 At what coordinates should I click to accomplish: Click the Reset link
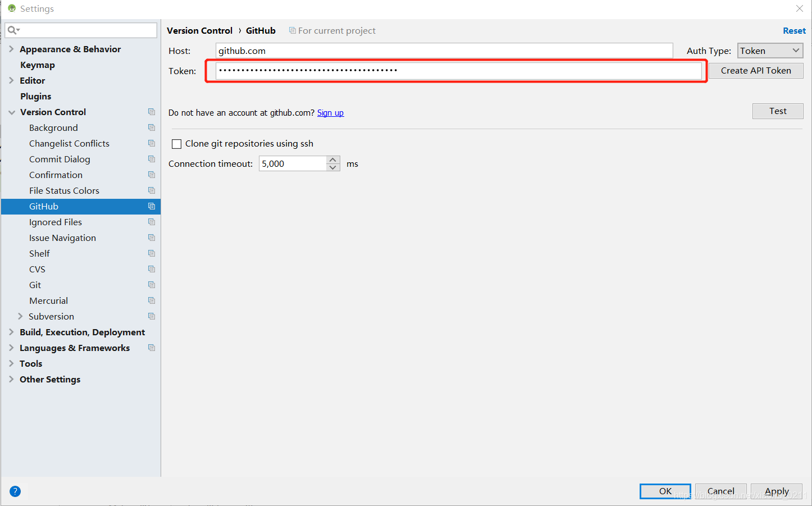[x=794, y=30]
